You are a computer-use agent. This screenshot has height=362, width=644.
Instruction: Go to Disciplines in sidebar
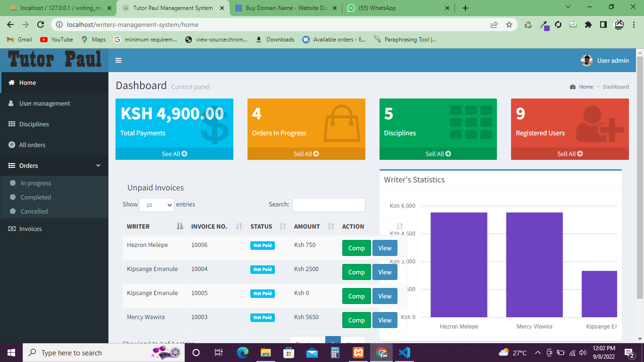tap(54, 124)
